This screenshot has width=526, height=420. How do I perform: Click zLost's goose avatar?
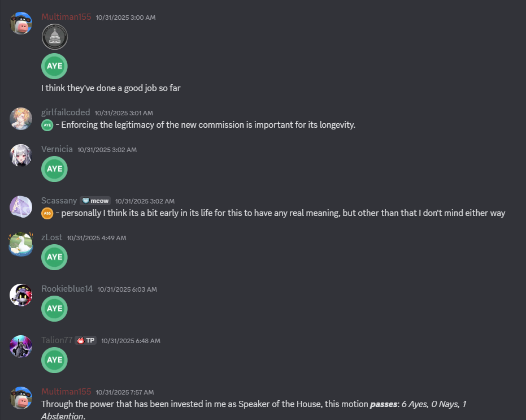click(21, 244)
